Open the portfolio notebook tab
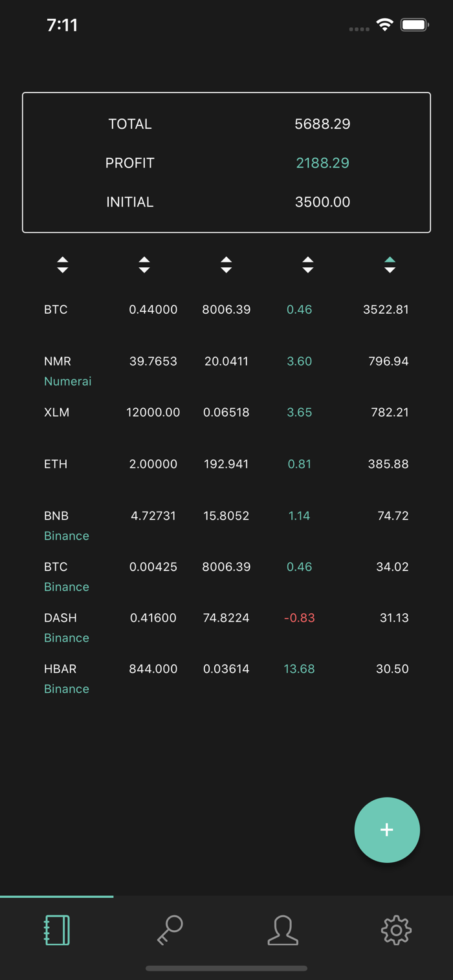This screenshot has height=980, width=453. tap(57, 930)
